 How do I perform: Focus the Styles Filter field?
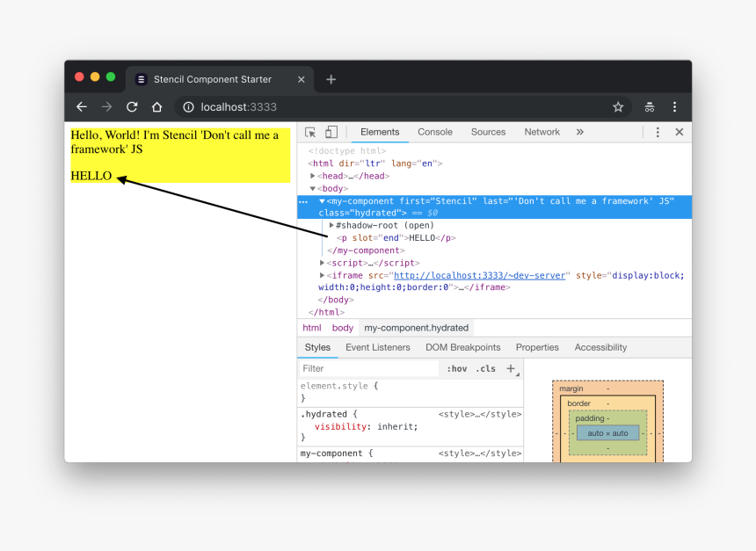point(368,369)
